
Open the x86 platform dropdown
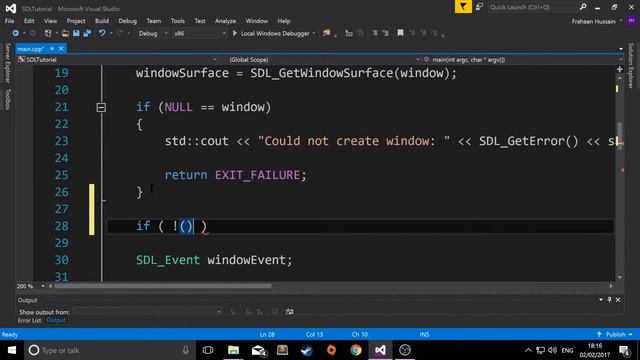click(199, 33)
